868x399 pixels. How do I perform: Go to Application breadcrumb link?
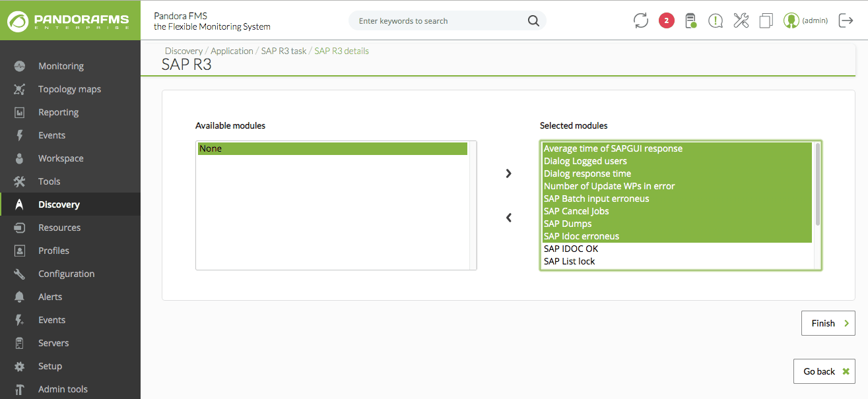pos(232,51)
